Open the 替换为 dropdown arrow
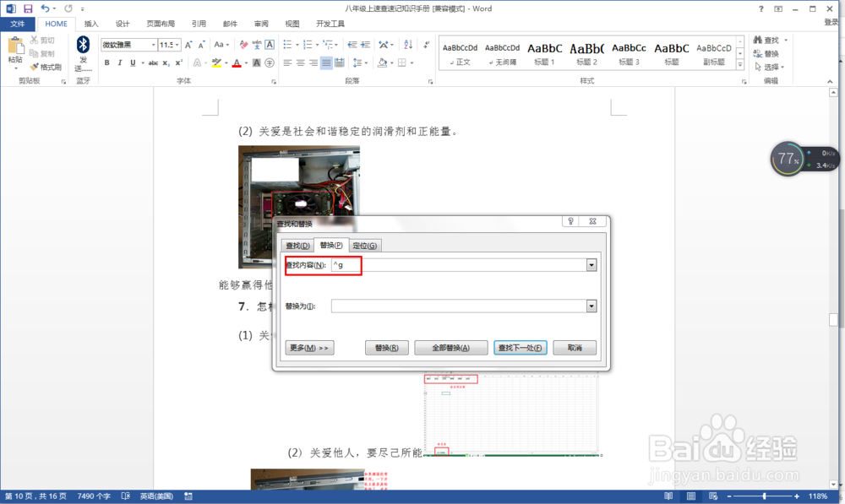Viewport: 845px width, 504px height. coord(591,306)
